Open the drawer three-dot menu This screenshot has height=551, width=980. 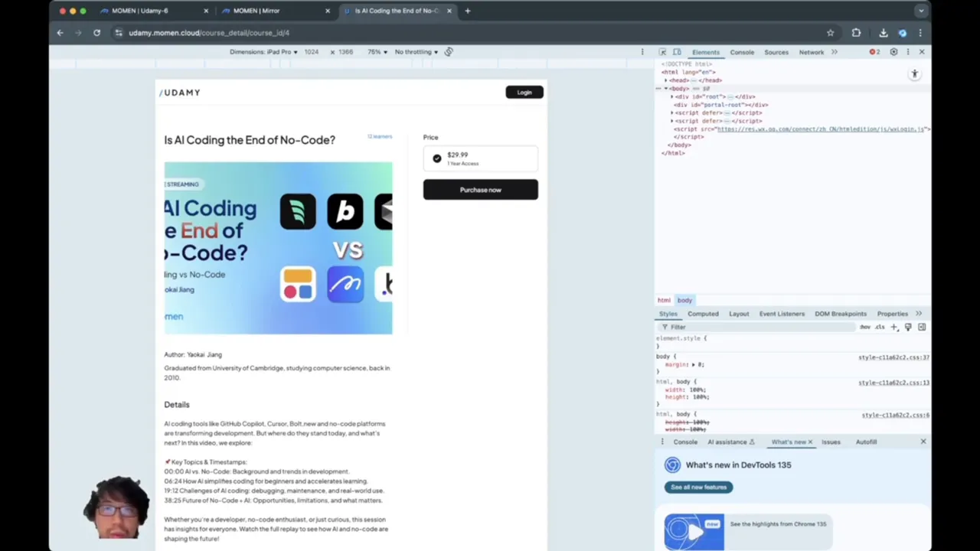tap(663, 442)
